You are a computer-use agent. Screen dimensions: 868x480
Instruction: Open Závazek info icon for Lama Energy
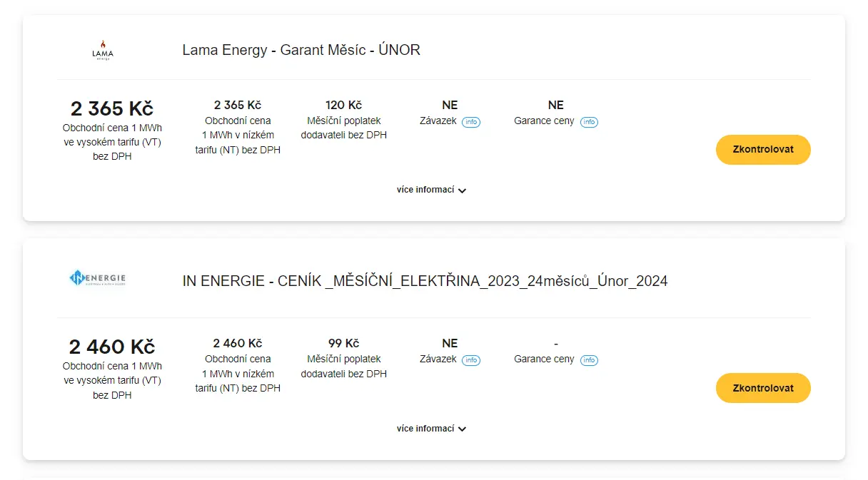point(471,122)
